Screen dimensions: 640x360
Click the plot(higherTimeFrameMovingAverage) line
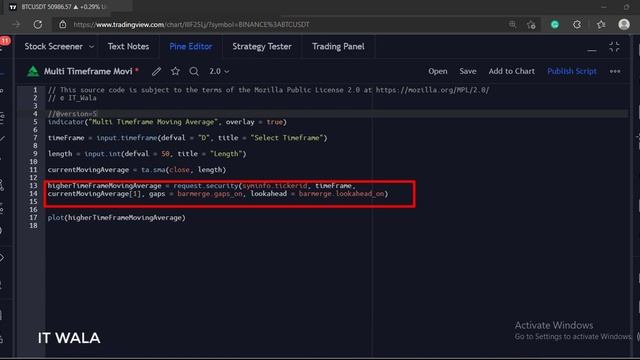point(117,218)
